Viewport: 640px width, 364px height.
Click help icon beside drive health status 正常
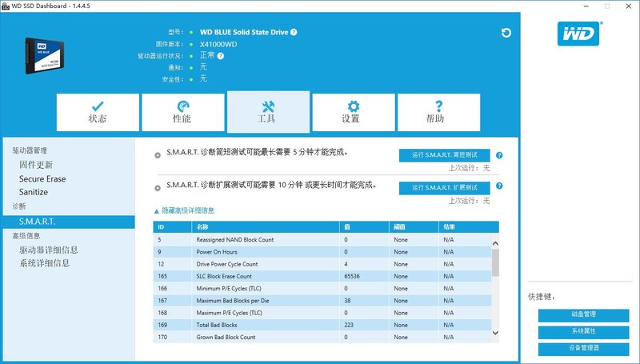(x=221, y=56)
